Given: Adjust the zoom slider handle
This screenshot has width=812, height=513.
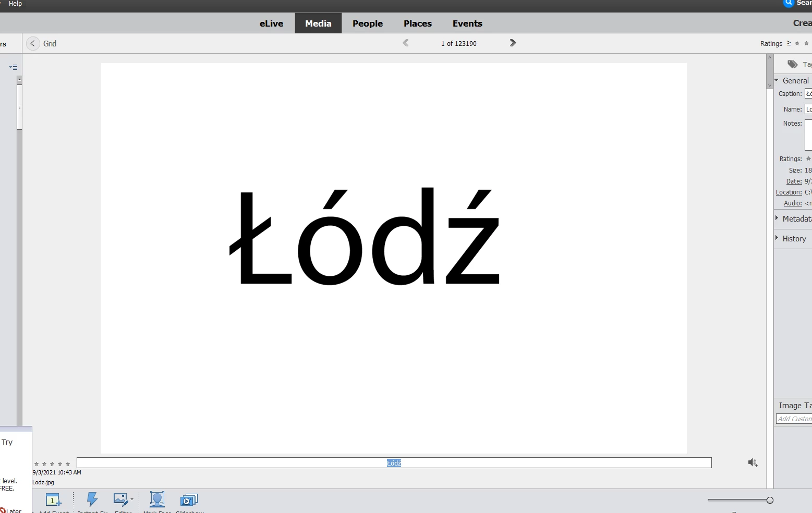Looking at the screenshot, I should tap(770, 500).
